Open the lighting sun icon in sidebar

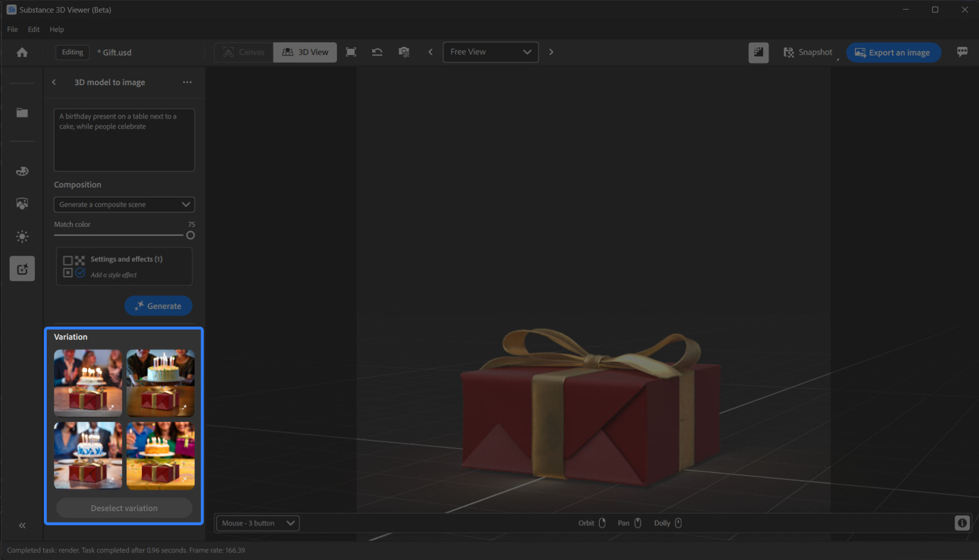coord(22,236)
